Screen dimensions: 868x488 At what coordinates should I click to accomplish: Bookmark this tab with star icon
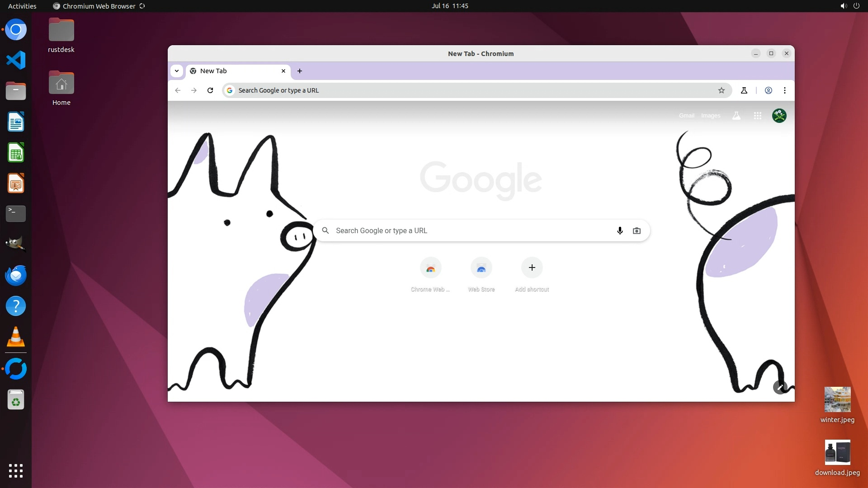(722, 90)
